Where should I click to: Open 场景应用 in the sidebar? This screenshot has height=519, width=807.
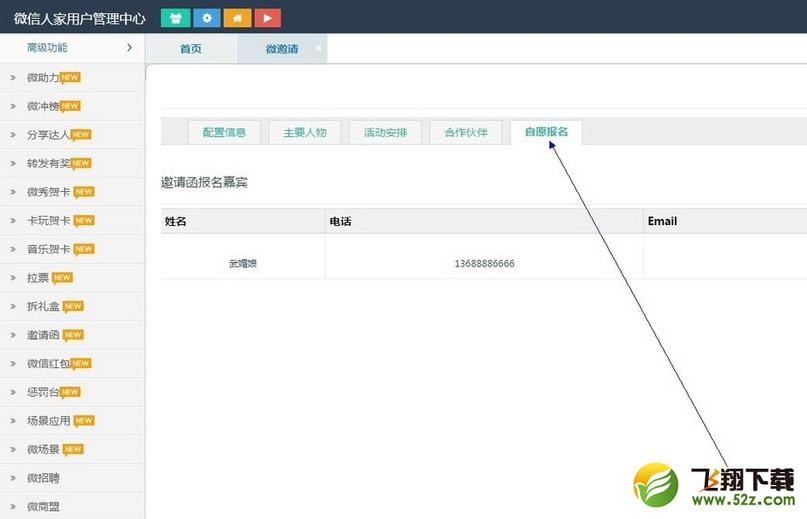pos(72,421)
